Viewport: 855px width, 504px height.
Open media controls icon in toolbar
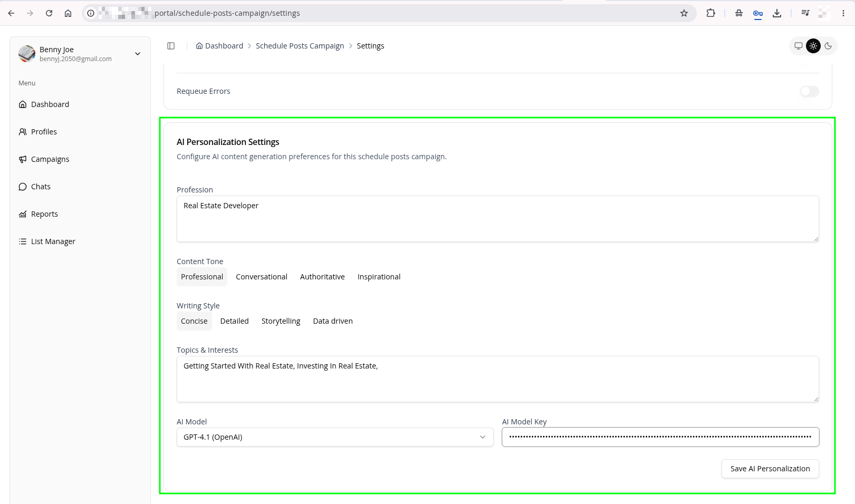805,13
